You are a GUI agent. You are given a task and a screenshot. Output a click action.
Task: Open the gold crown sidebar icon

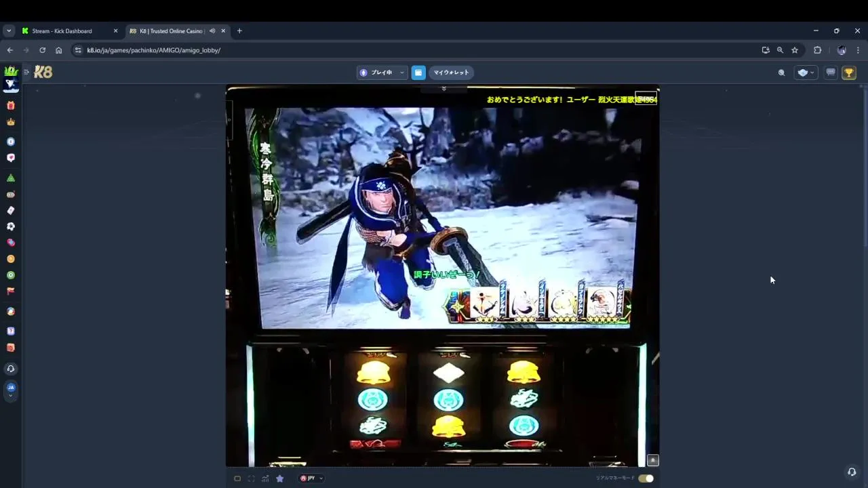pos(11,122)
